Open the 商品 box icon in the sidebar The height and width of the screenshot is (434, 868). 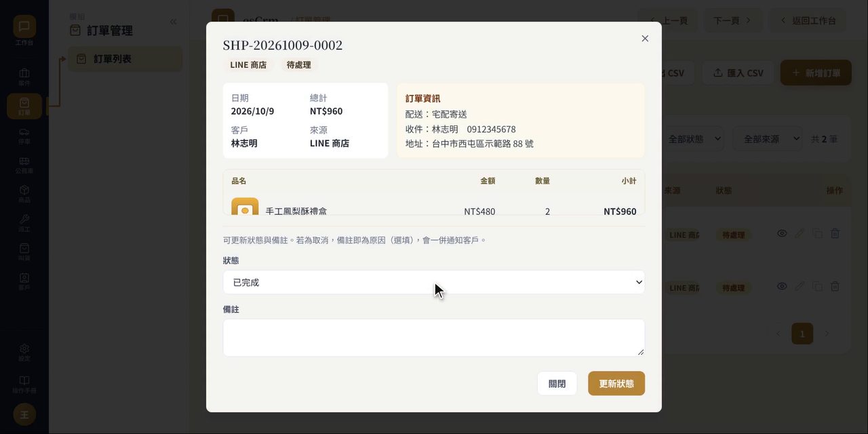[24, 190]
